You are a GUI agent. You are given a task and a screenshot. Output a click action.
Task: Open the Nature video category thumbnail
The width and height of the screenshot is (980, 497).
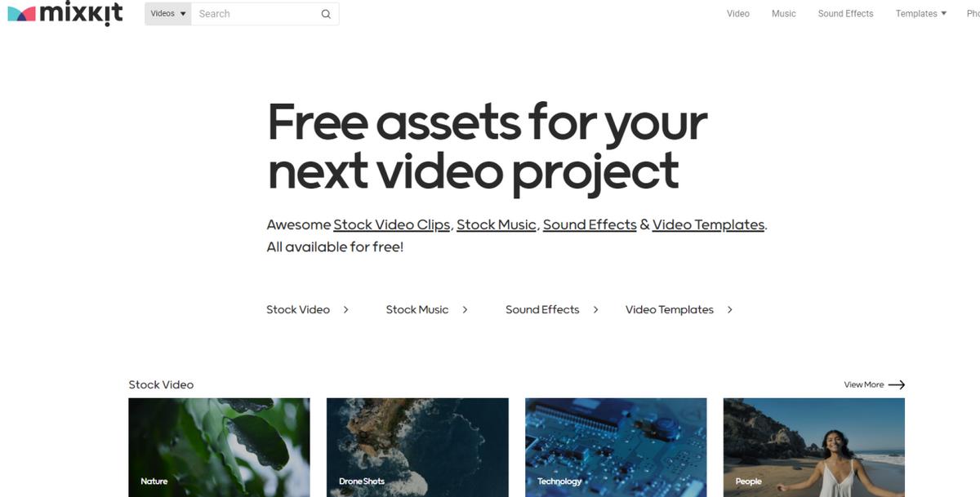pos(219,447)
